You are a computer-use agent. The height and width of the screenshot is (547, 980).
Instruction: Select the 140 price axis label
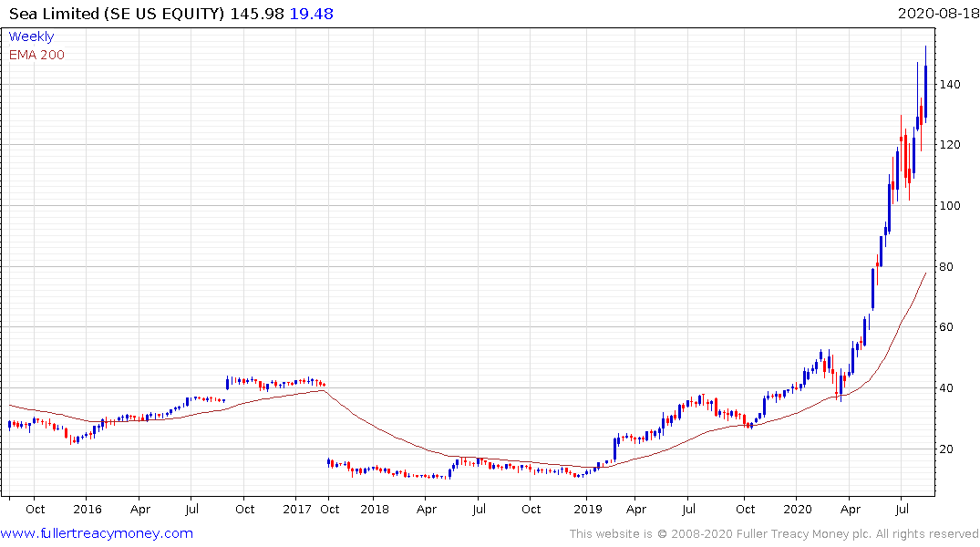click(x=952, y=85)
